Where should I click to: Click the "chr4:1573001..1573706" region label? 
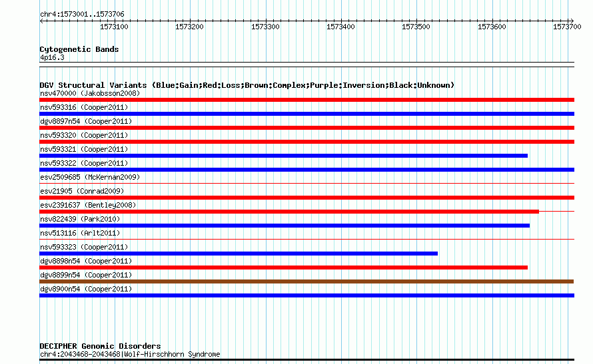tap(82, 14)
